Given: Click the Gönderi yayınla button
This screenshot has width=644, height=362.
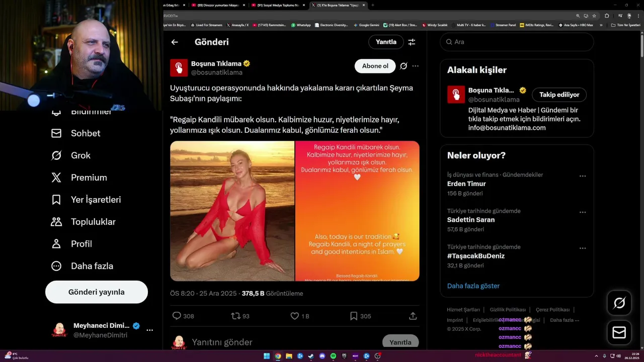Looking at the screenshot, I should 97,292.
